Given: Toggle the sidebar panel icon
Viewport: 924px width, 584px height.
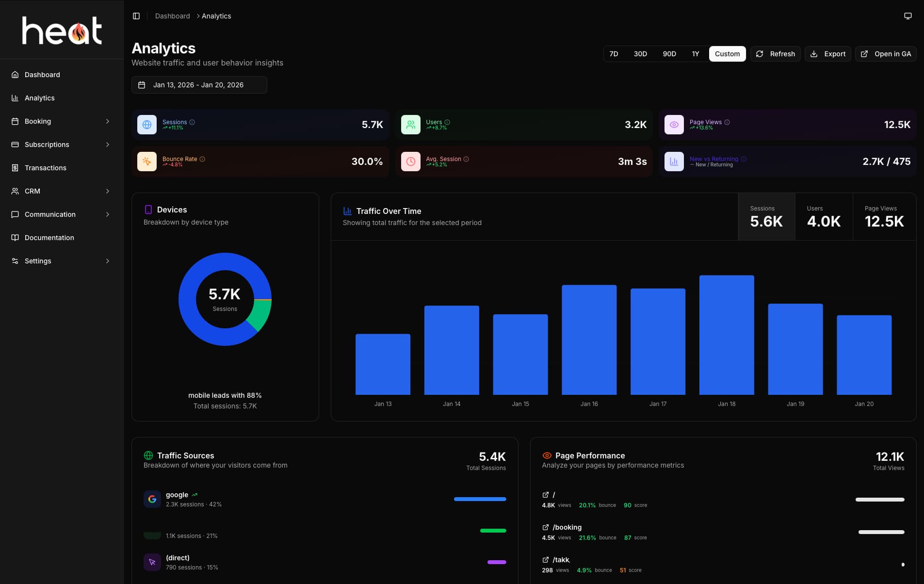Looking at the screenshot, I should (x=136, y=16).
